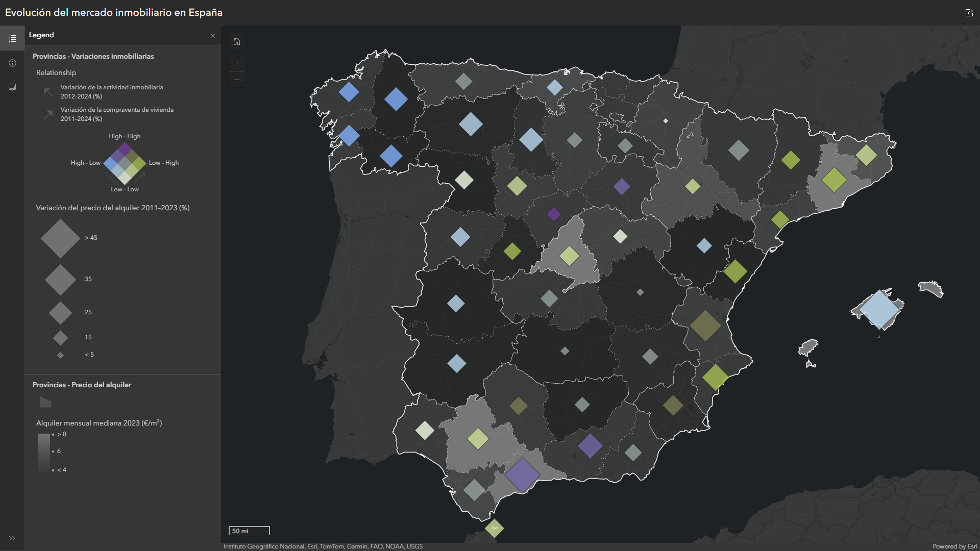Click the purple diamond in southern Andalucía
This screenshot has width=980, height=551.
click(x=524, y=474)
